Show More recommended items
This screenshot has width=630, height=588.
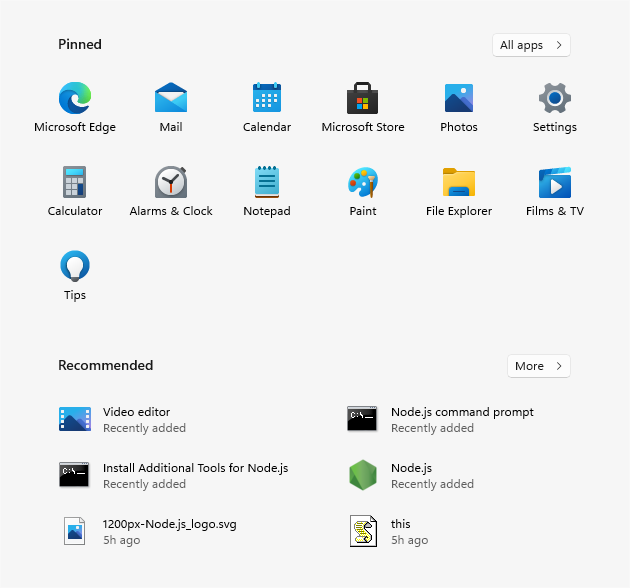point(538,366)
